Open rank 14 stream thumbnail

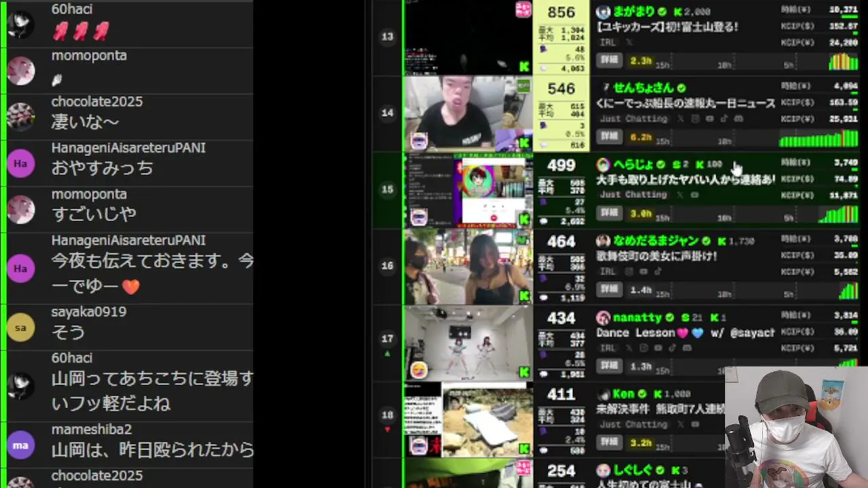pyautogui.click(x=468, y=113)
